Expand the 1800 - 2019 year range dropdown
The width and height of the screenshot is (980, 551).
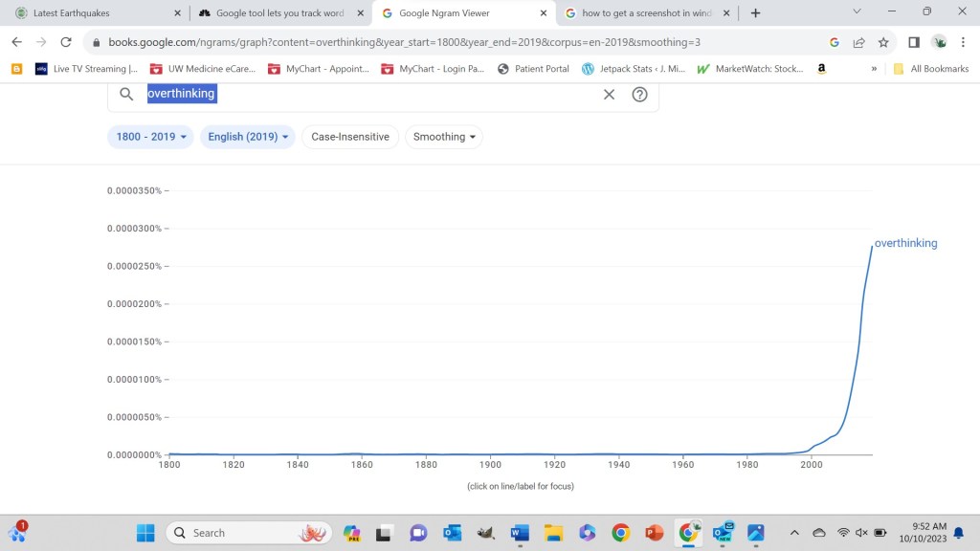(x=151, y=137)
